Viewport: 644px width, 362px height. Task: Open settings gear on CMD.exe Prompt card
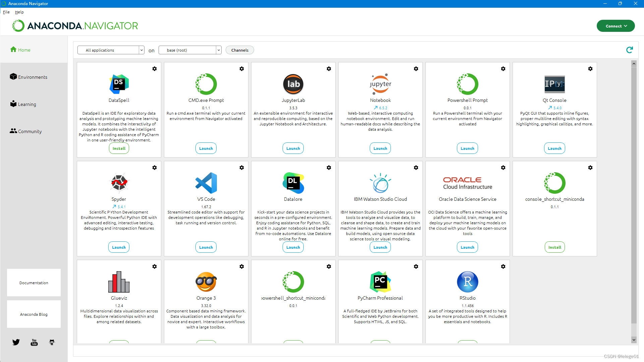coord(242,69)
